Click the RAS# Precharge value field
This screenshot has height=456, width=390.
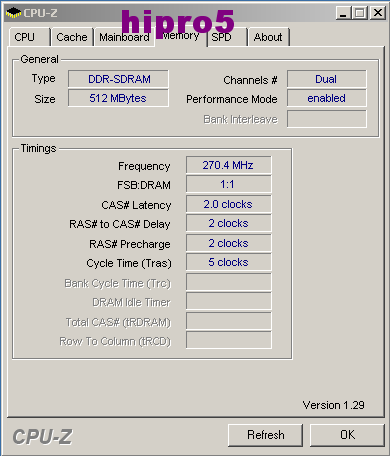[229, 243]
